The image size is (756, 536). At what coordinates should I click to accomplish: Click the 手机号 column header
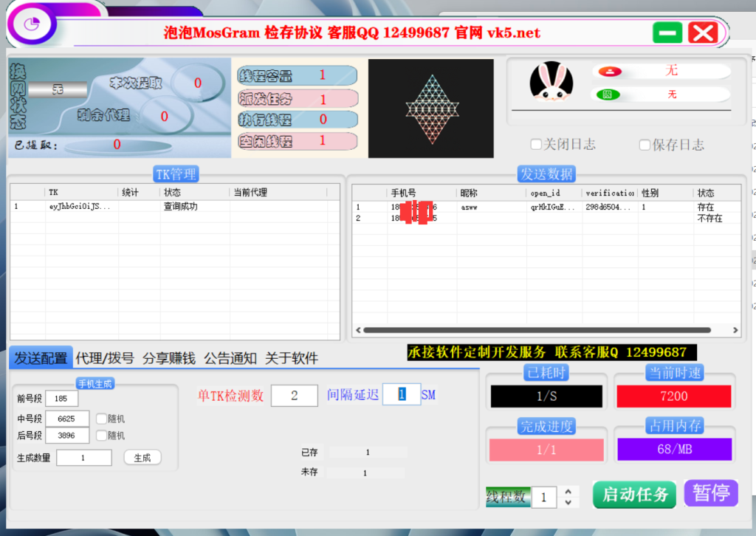click(422, 193)
